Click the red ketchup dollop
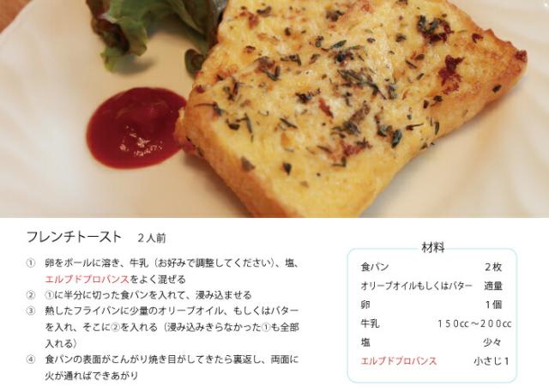549x392 pixels. 136,128
